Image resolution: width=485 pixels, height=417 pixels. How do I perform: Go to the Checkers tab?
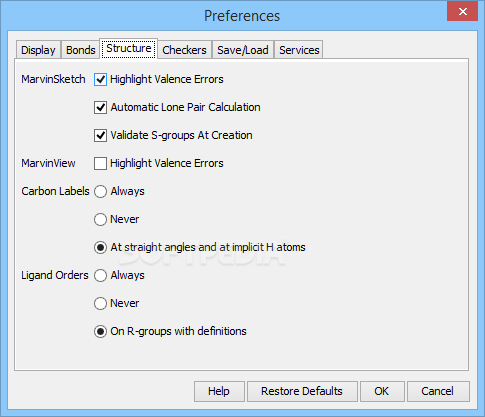(184, 50)
